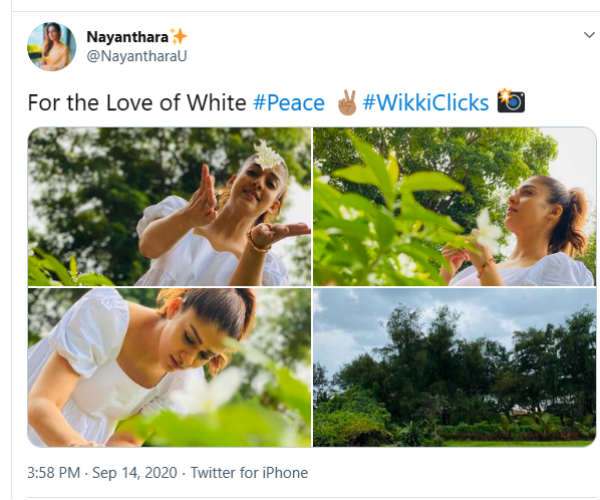Click the "For the Love of White" text
600x500 pixels.
[x=136, y=103]
